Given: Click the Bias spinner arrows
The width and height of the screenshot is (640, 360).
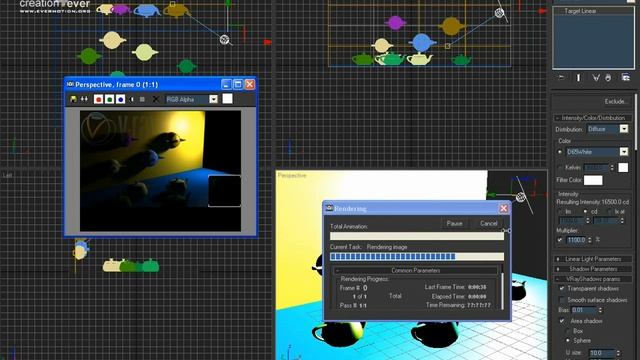Looking at the screenshot, I should click(x=600, y=310).
